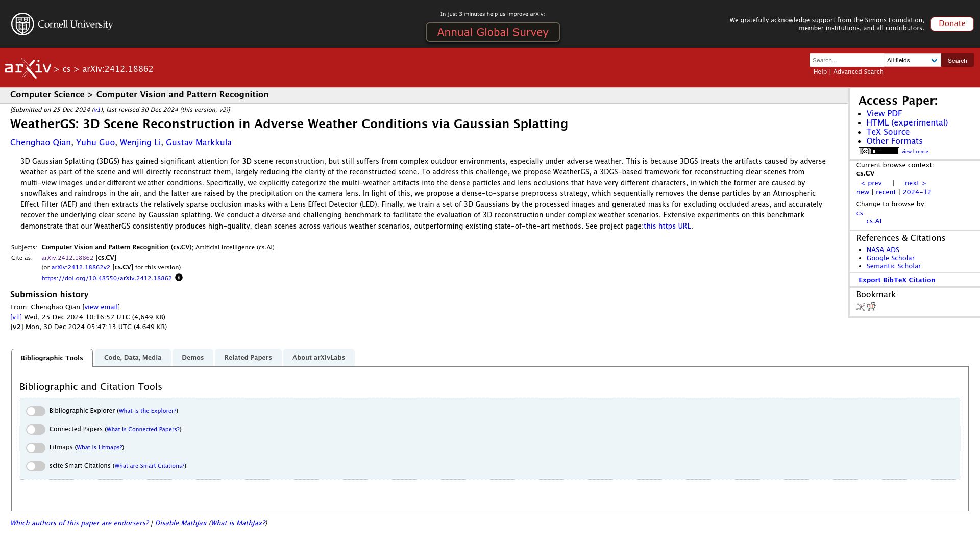Toggle the Bibliographic Explorer switch
The height and width of the screenshot is (551, 980).
36,411
